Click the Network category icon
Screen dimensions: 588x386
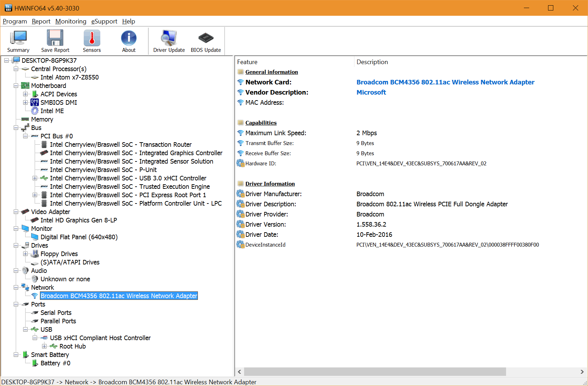pyautogui.click(x=25, y=287)
